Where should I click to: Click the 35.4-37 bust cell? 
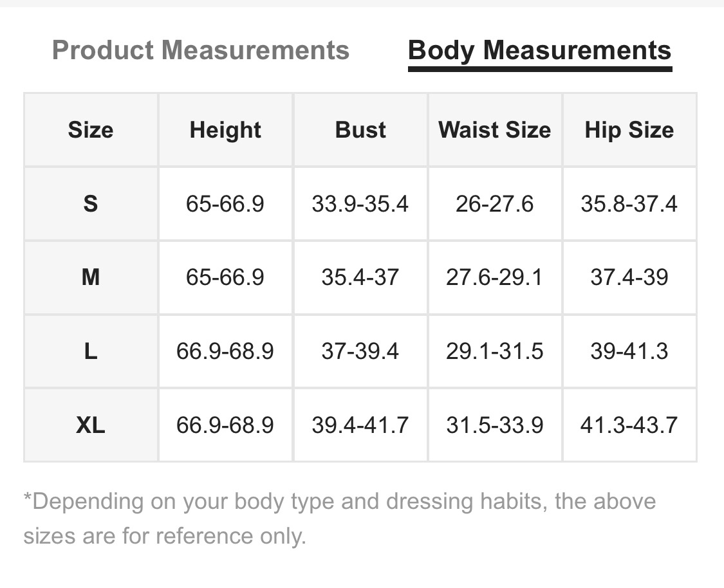360,277
